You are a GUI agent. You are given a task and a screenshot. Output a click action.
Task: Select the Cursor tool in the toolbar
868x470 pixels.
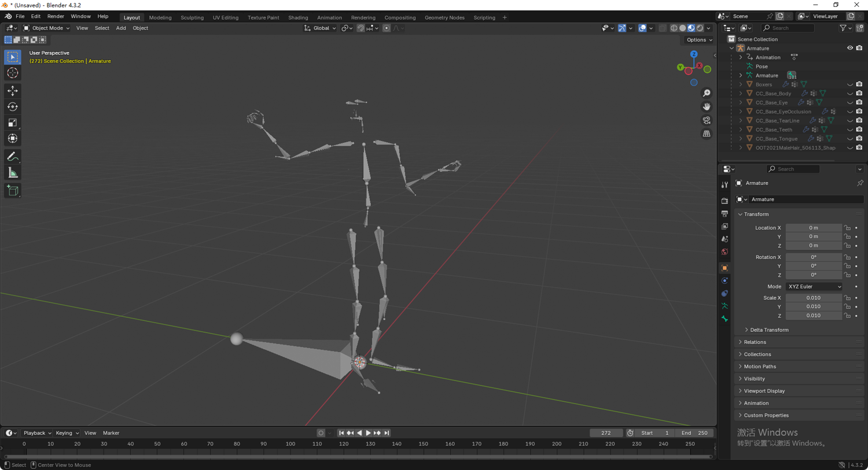click(13, 73)
